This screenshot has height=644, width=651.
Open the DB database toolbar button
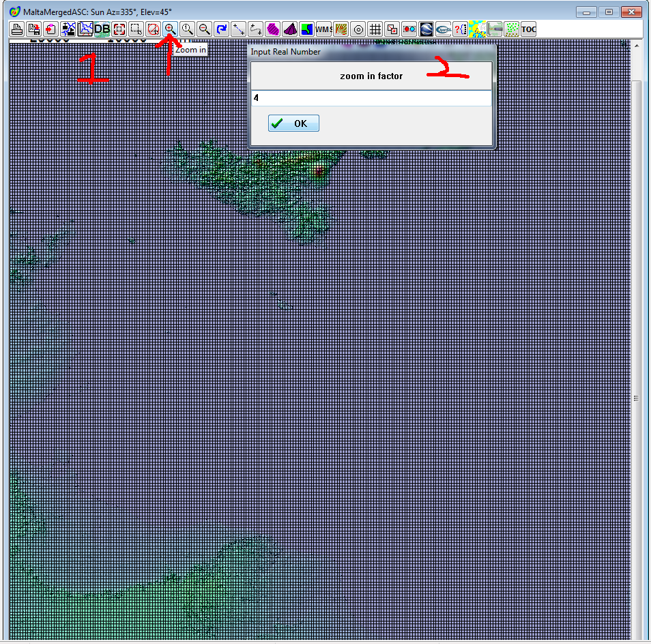(x=102, y=29)
